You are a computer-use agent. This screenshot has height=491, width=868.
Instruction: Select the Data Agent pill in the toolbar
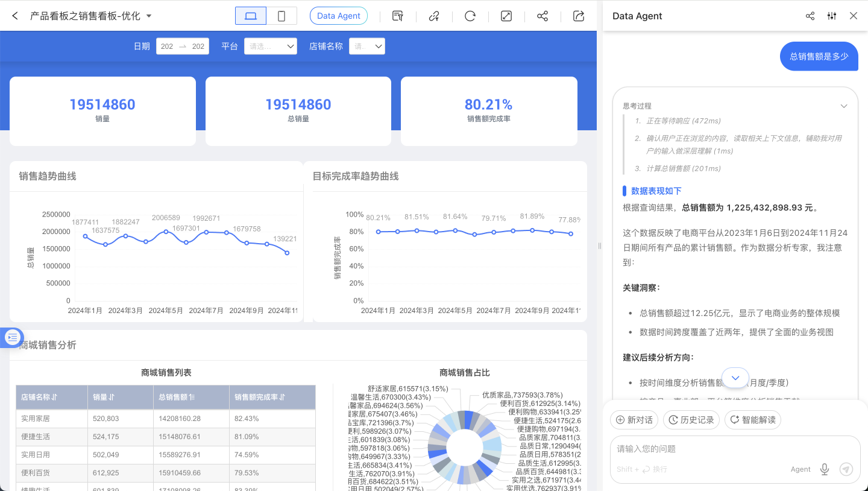[x=338, y=16]
